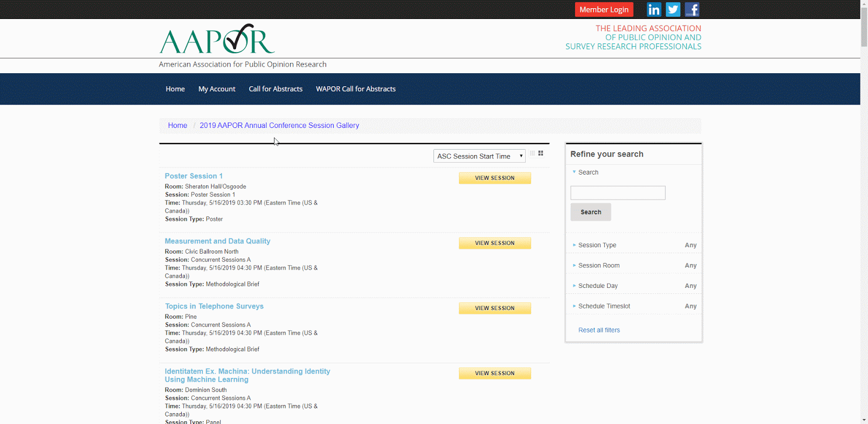Expand the Session Room filter
The image size is (868, 424).
tap(599, 266)
